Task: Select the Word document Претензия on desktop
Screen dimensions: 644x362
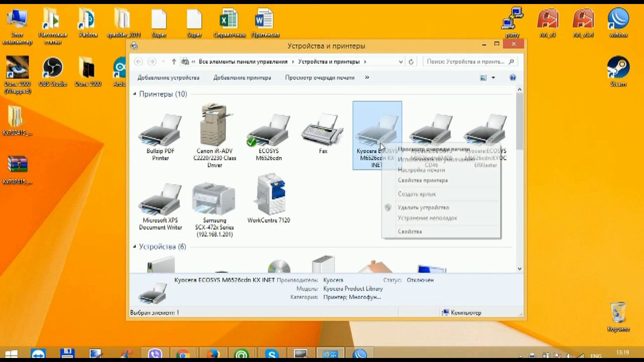Action: click(265, 23)
